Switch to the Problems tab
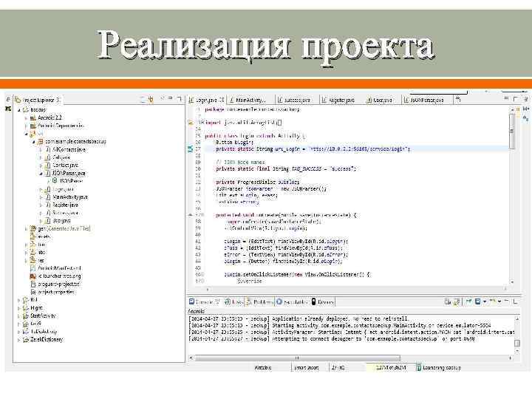The height and width of the screenshot is (399, 532). pyautogui.click(x=260, y=301)
